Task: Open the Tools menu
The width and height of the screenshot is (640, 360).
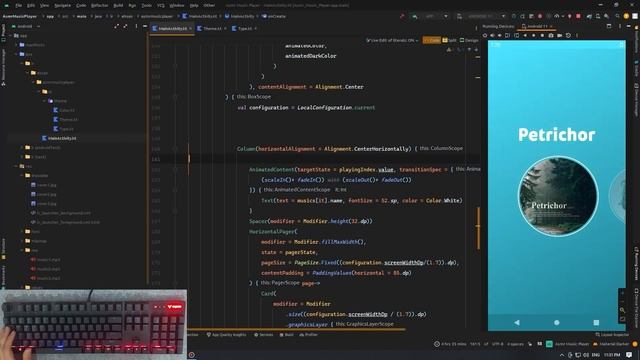Action: pos(147,6)
